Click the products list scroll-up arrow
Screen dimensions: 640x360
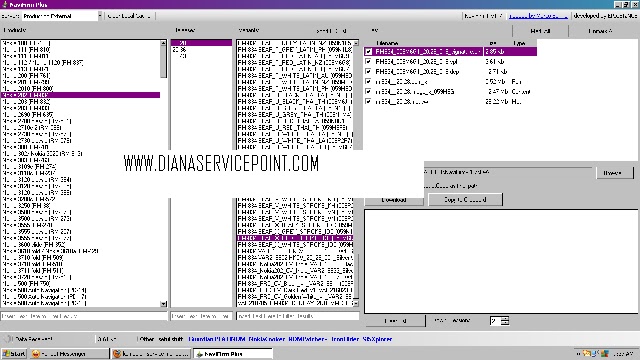pos(163,43)
